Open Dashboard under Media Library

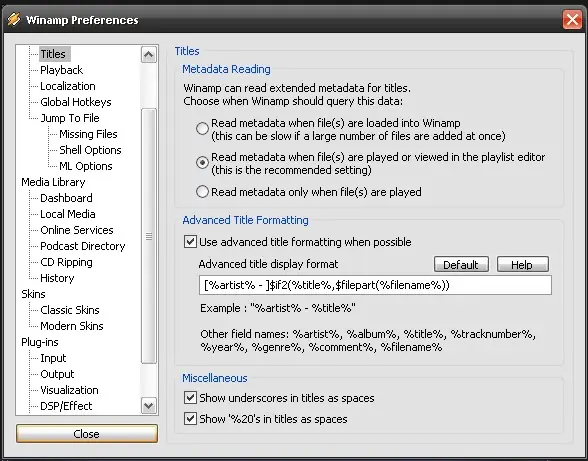[x=66, y=198]
